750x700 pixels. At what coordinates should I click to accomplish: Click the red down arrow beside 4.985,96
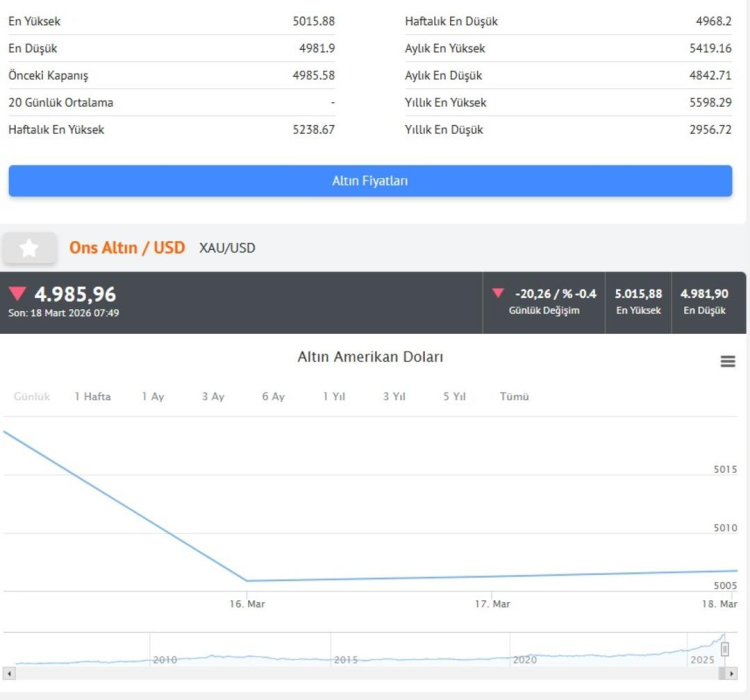pyautogui.click(x=17, y=294)
